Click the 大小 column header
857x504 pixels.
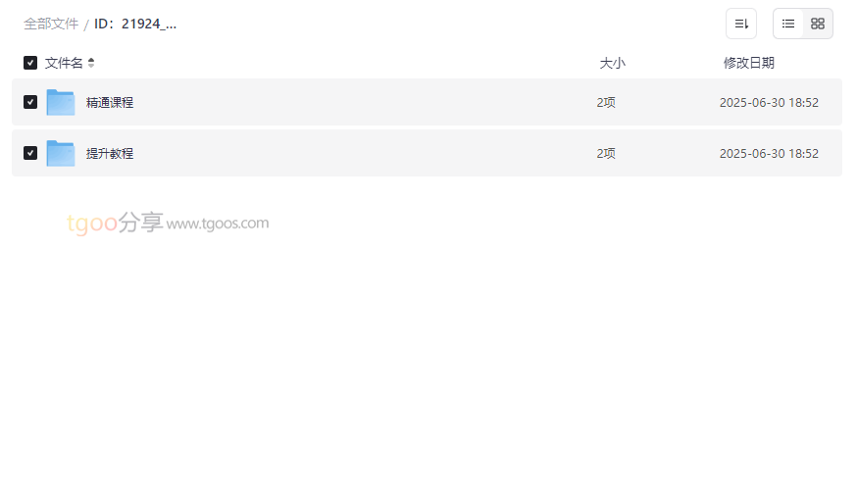(612, 63)
